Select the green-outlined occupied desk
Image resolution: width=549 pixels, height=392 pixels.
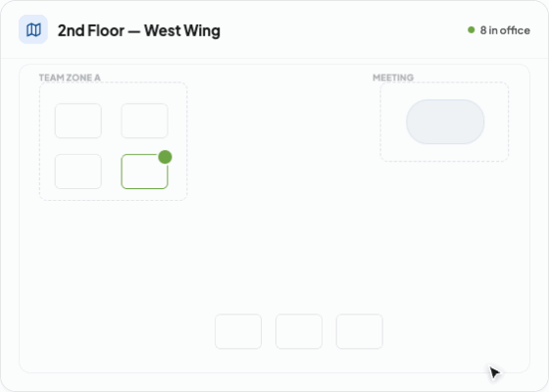point(145,171)
